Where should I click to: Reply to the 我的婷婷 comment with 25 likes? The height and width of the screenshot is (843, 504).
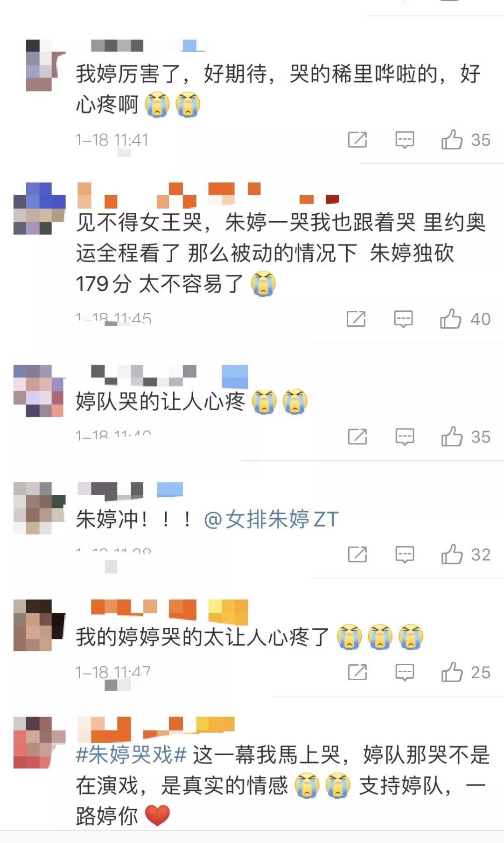(405, 672)
